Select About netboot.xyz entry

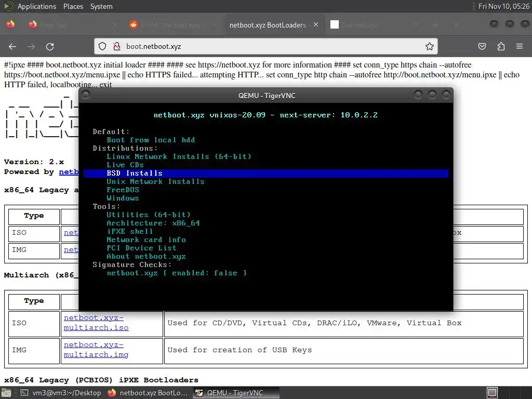146,257
